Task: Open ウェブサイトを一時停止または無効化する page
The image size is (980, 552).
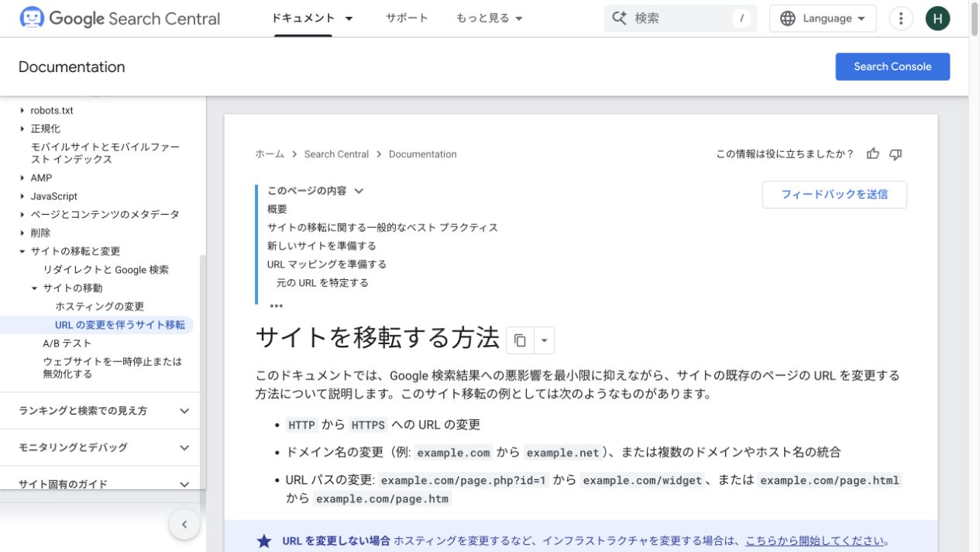Action: coord(112,367)
